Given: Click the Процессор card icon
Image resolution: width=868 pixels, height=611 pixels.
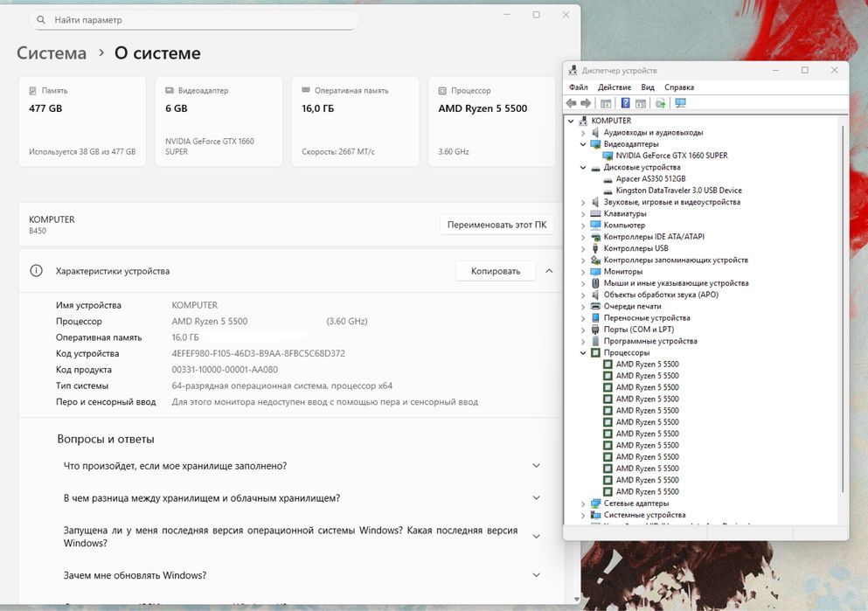Looking at the screenshot, I should (x=442, y=90).
